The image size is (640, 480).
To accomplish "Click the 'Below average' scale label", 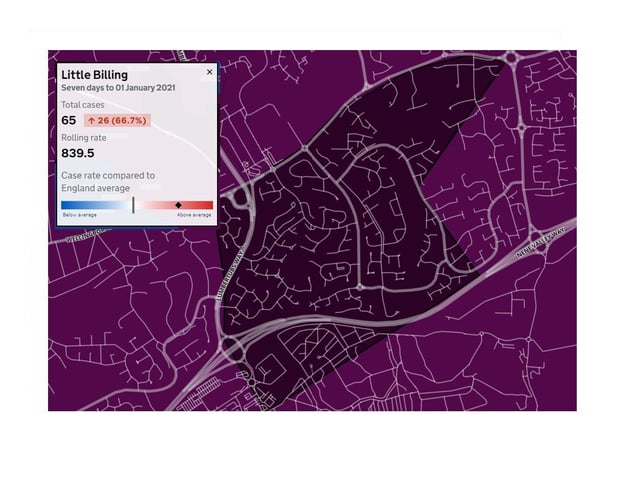I will [80, 215].
